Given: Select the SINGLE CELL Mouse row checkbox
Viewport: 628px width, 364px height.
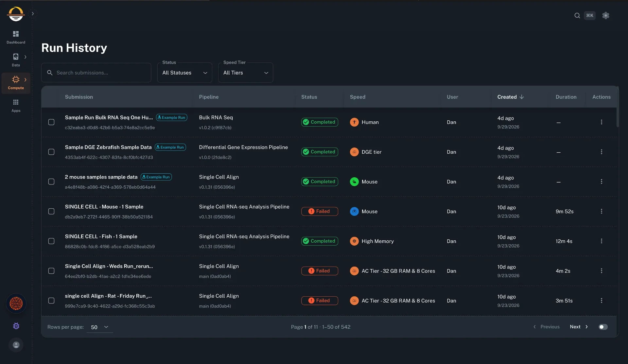Looking at the screenshot, I should (x=51, y=211).
